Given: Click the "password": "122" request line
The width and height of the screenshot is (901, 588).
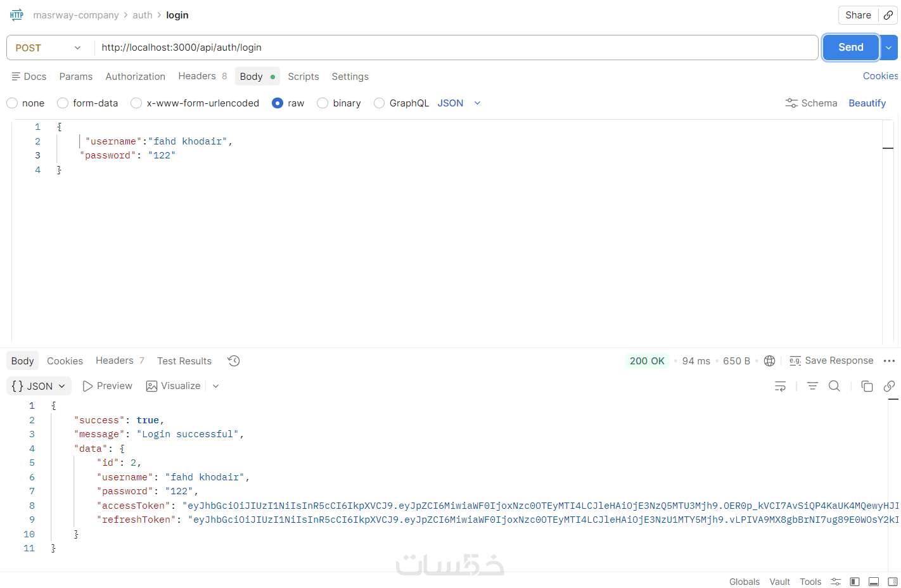Looking at the screenshot, I should click(127, 155).
